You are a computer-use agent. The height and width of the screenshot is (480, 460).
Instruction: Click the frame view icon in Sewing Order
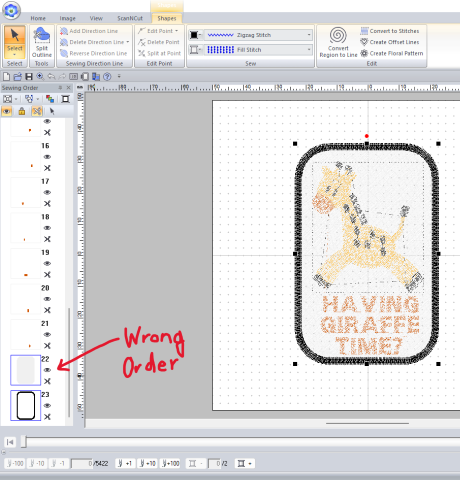pos(8,99)
